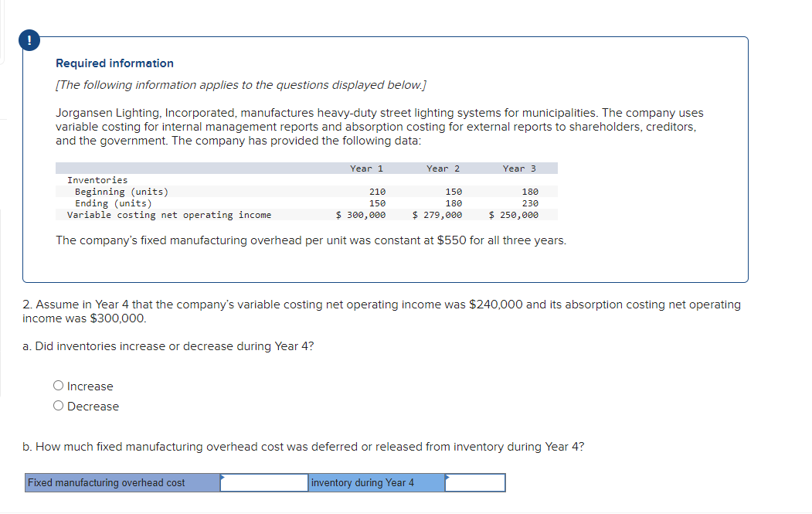Click the question b text about overhead cost
This screenshot has height=514, width=812.
coord(304,447)
